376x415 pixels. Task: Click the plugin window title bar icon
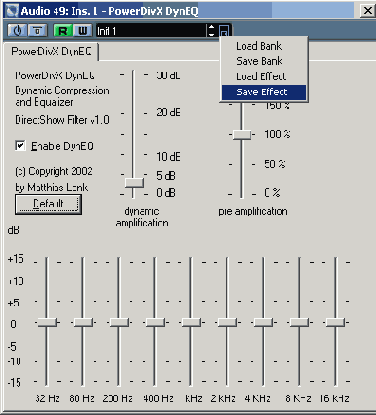tap(12, 10)
